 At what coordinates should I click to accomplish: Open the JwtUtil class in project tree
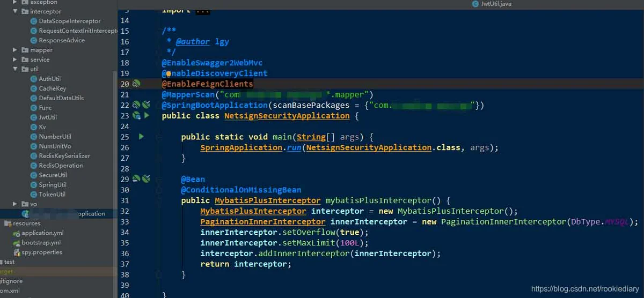[x=48, y=117]
